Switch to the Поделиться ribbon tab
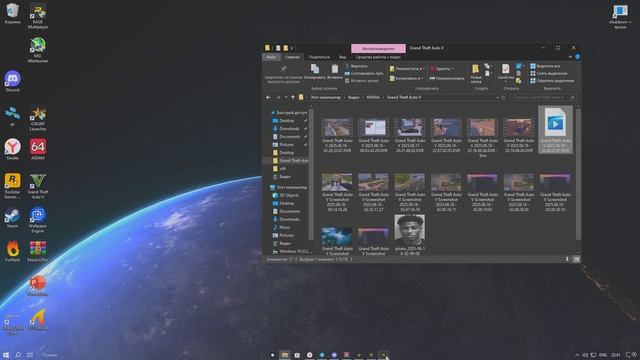The width and height of the screenshot is (640, 360). point(319,57)
